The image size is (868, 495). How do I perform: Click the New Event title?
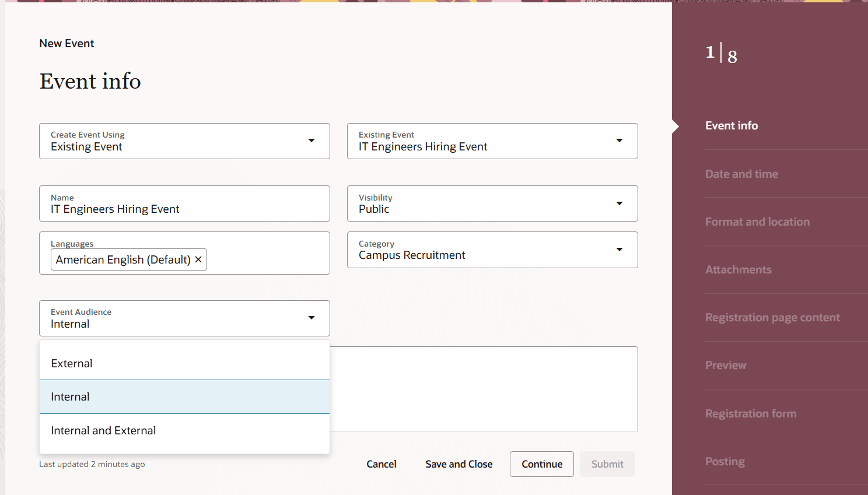[66, 43]
